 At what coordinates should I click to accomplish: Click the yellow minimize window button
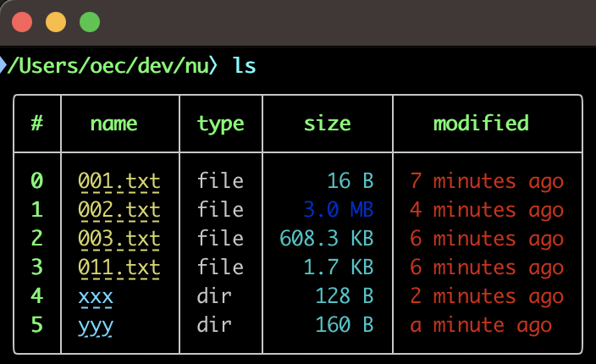[x=56, y=22]
